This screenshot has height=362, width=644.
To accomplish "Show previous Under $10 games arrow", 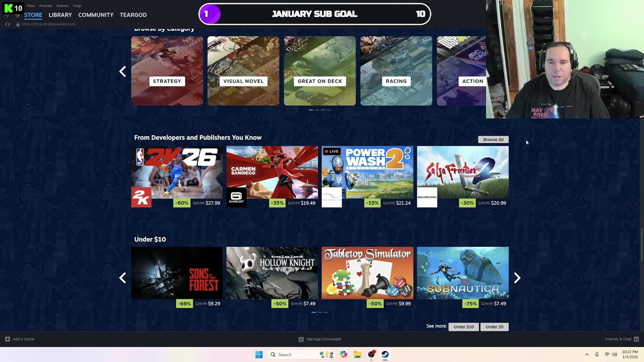I will (x=122, y=278).
